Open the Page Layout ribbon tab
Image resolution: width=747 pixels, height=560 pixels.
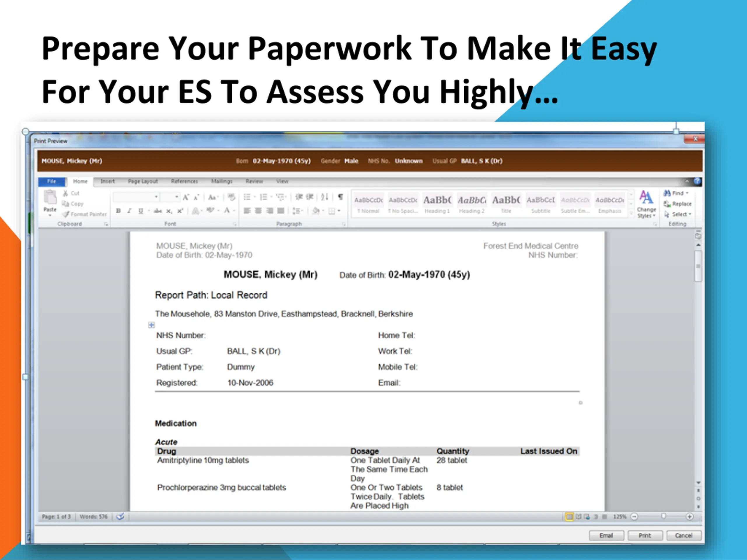142,181
